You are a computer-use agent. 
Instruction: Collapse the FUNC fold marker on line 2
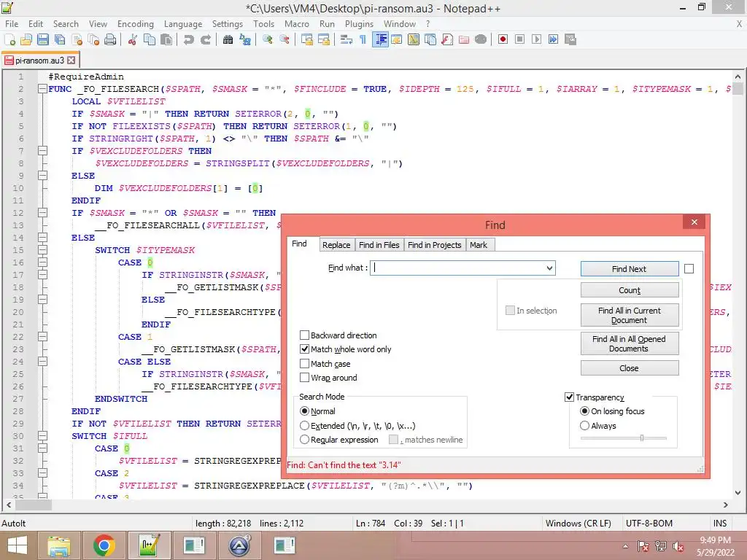(x=42, y=88)
